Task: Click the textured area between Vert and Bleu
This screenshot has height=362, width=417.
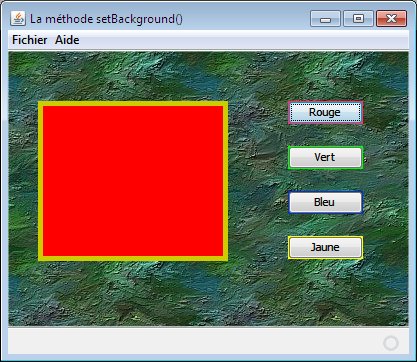Action: point(325,180)
